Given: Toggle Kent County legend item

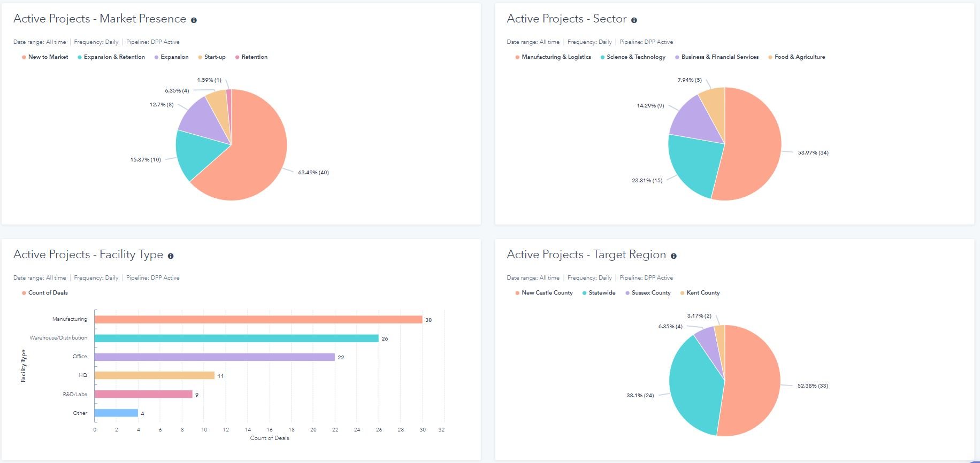Looking at the screenshot, I should 700,293.
